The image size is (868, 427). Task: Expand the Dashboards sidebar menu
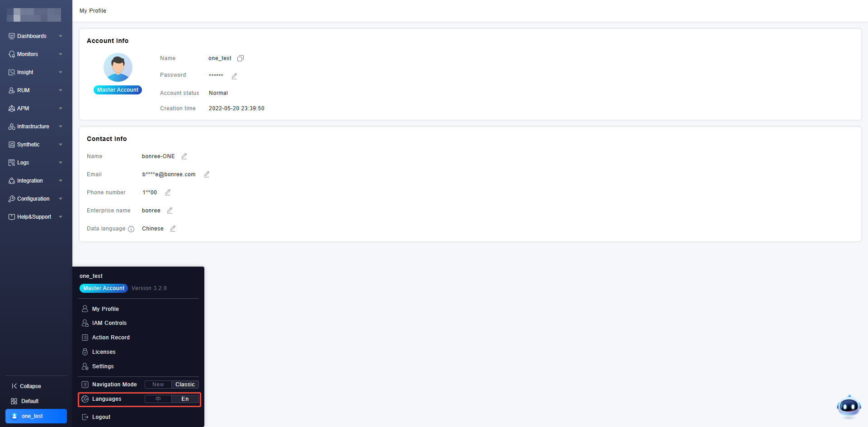coord(36,36)
